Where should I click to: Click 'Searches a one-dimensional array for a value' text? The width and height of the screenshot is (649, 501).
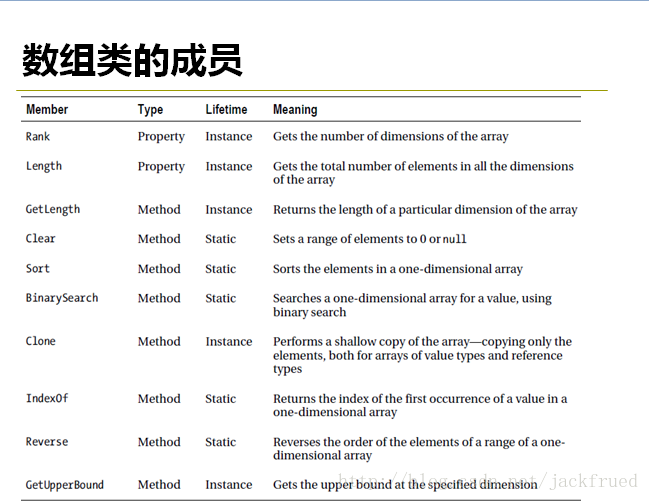tap(412, 305)
